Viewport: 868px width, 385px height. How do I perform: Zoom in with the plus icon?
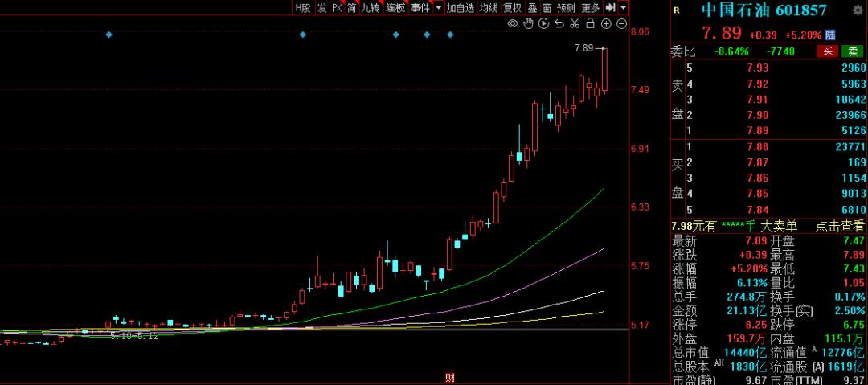605,24
